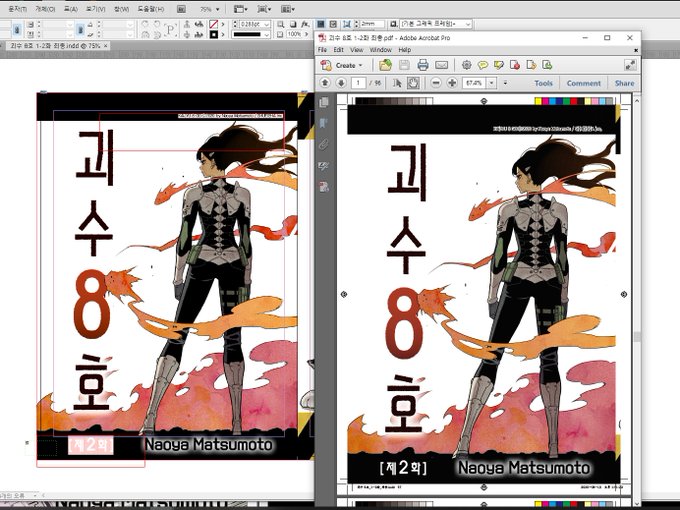
Task: Click the Bridge icon in InDesign application bar
Action: pos(181,9)
